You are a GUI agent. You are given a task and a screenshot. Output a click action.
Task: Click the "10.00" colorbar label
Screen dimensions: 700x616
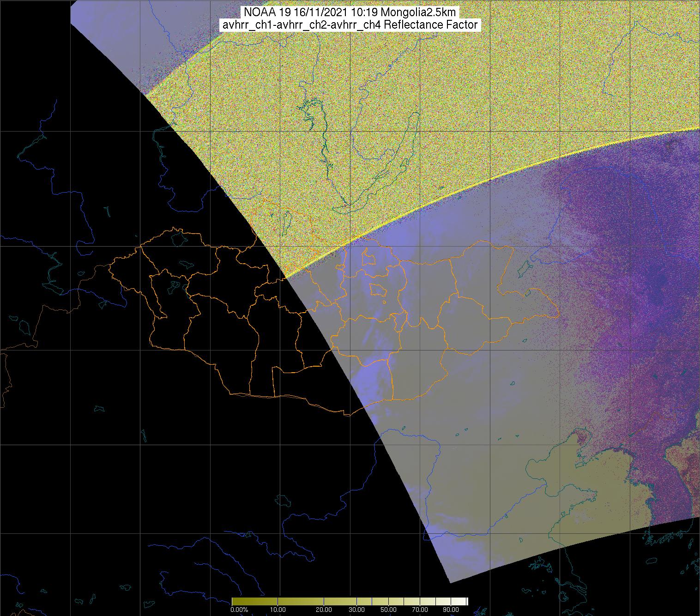coord(278,610)
